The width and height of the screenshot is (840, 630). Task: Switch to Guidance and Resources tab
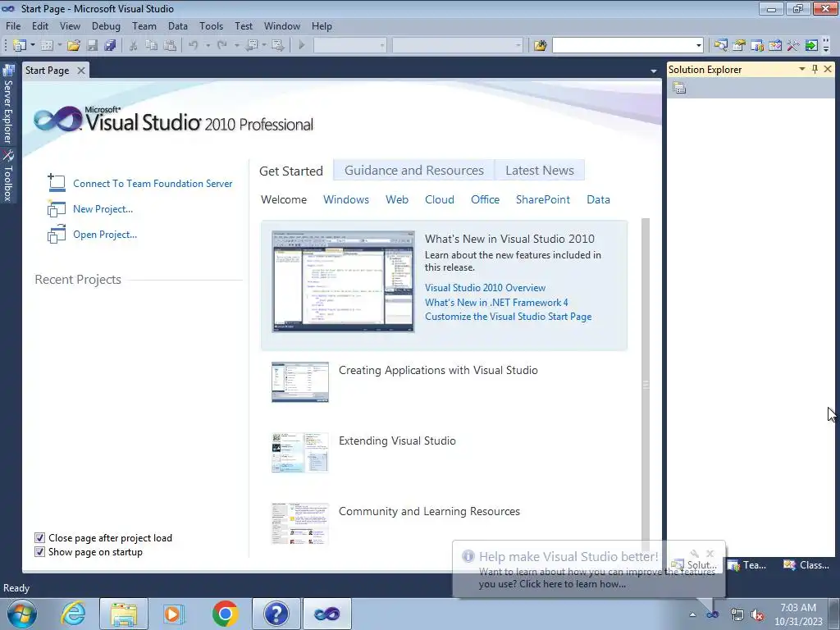point(413,171)
